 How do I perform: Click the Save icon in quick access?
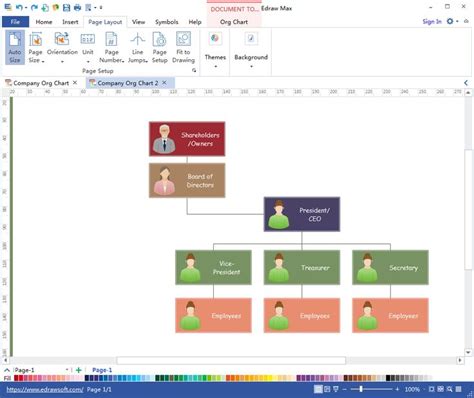67,7
